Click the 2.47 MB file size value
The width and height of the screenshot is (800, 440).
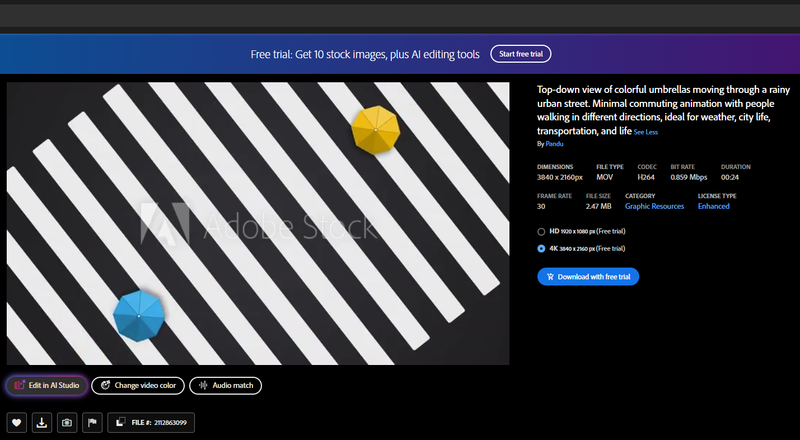598,206
